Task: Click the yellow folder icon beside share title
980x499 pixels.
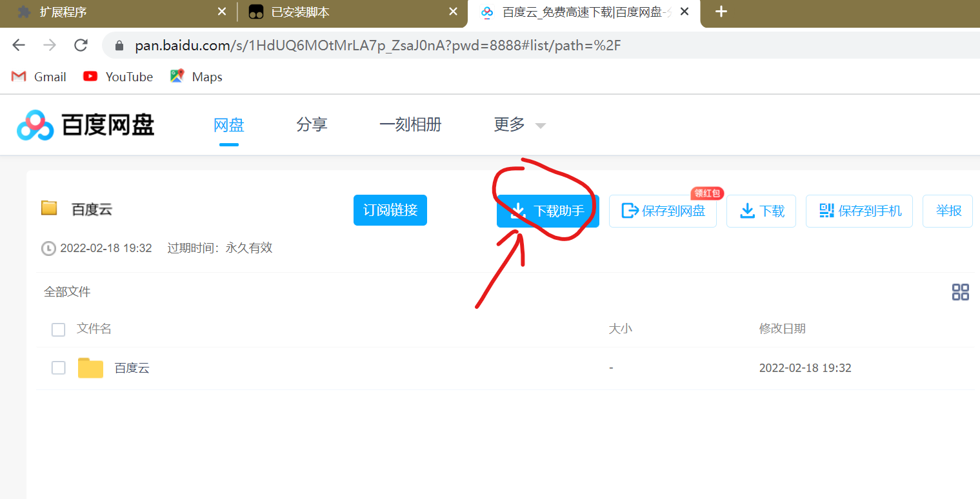Action: (x=49, y=208)
